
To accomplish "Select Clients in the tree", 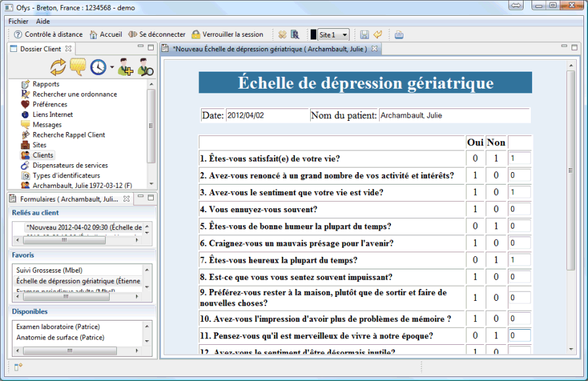I will pos(43,155).
